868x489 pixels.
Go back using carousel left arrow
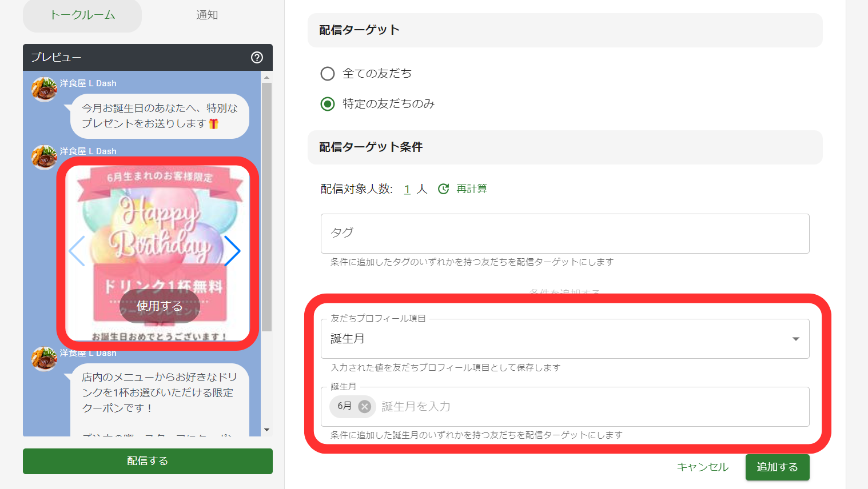tap(77, 251)
